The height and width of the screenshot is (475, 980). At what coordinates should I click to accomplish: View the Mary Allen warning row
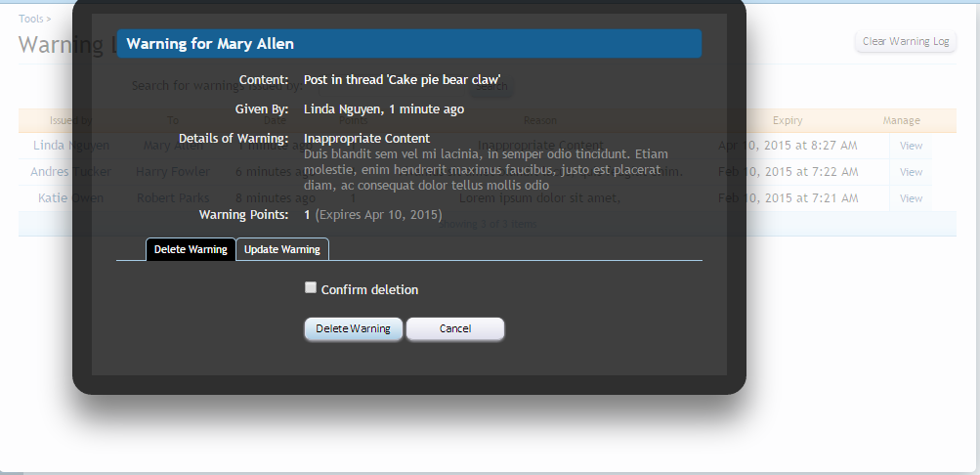pos(911,146)
